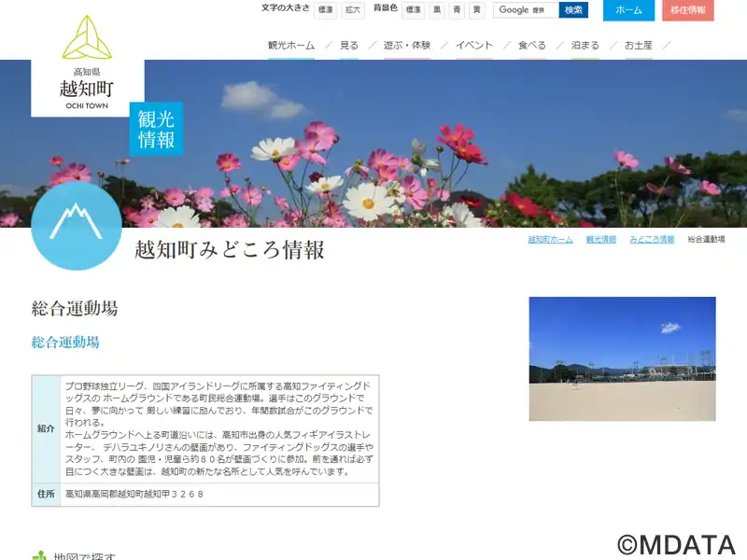Click the 越知町 OCHI TOWN site title
747x560 pixels.
tap(87, 89)
